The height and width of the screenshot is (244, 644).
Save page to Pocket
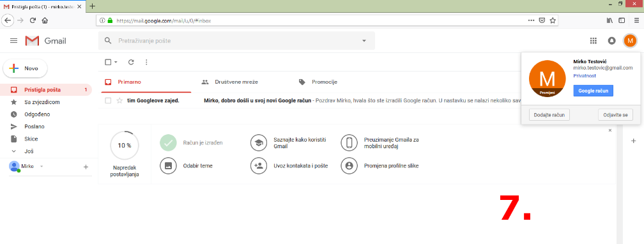[x=542, y=20]
